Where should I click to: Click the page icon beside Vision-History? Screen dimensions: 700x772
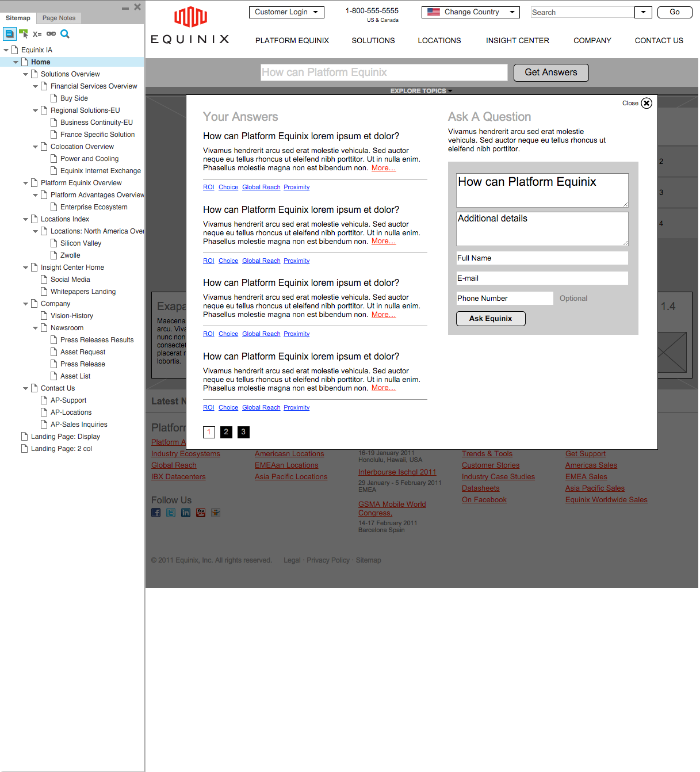pyautogui.click(x=44, y=315)
